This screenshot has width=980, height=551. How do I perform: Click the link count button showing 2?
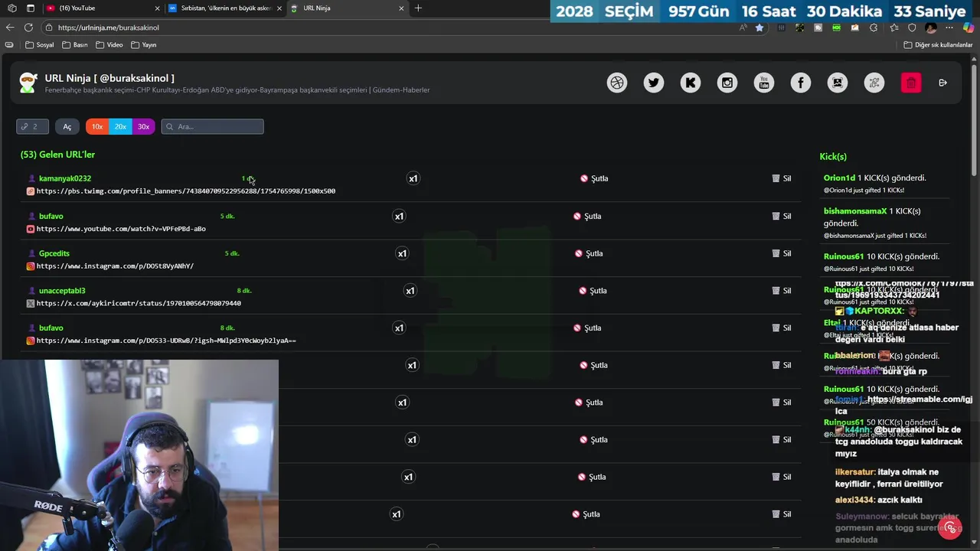coord(32,126)
